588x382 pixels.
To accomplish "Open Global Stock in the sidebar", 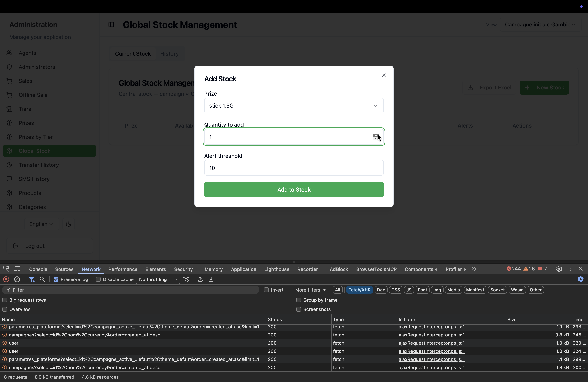I will click(49, 151).
